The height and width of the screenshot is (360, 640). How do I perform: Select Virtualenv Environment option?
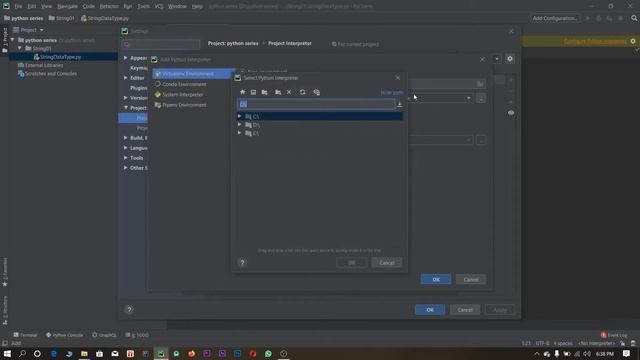(193, 73)
